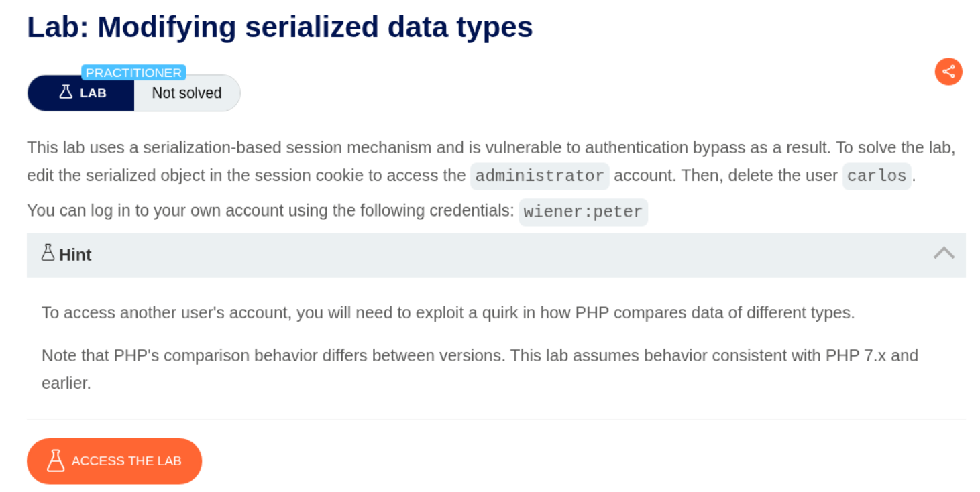The image size is (980, 492).
Task: Click the note about PHP 7.x behavior
Action: point(480,355)
